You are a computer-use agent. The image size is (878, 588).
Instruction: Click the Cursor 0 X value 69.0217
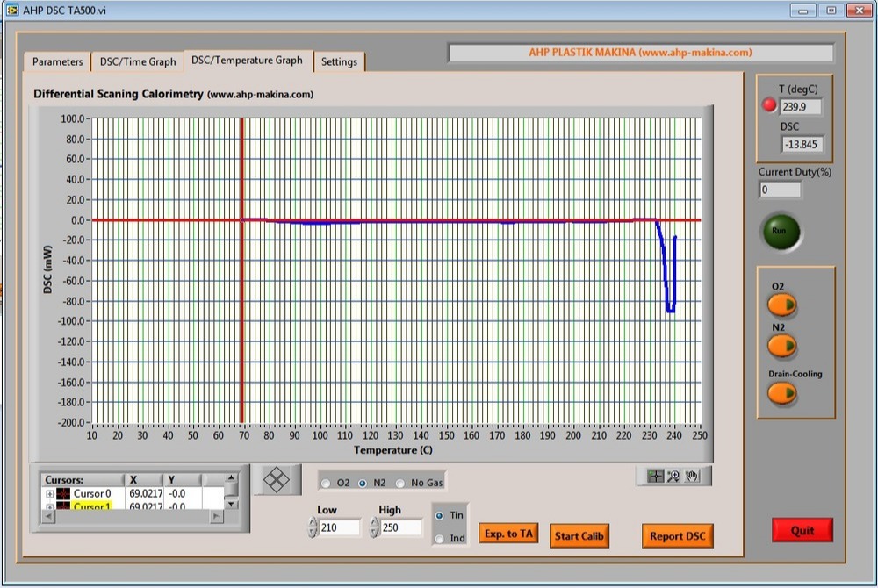pyautogui.click(x=146, y=493)
